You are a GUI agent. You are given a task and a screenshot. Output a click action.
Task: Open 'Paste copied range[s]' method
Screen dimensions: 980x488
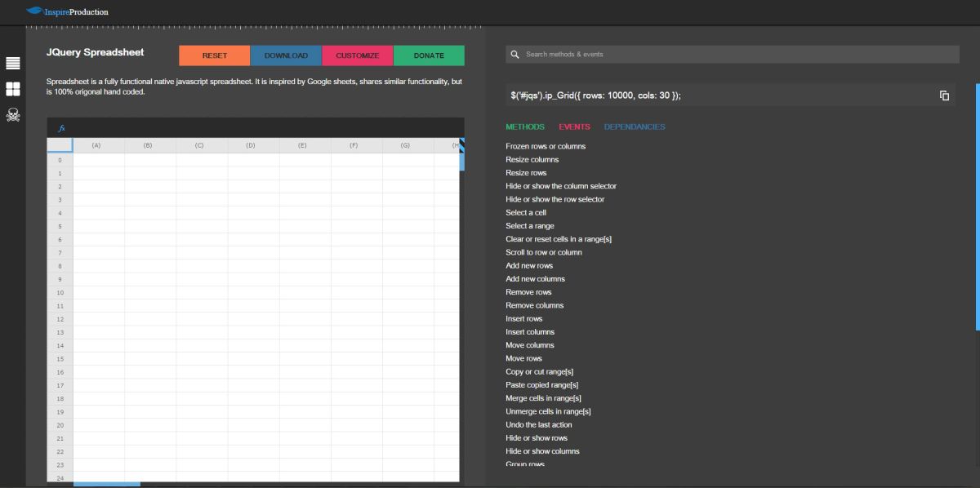pos(542,385)
